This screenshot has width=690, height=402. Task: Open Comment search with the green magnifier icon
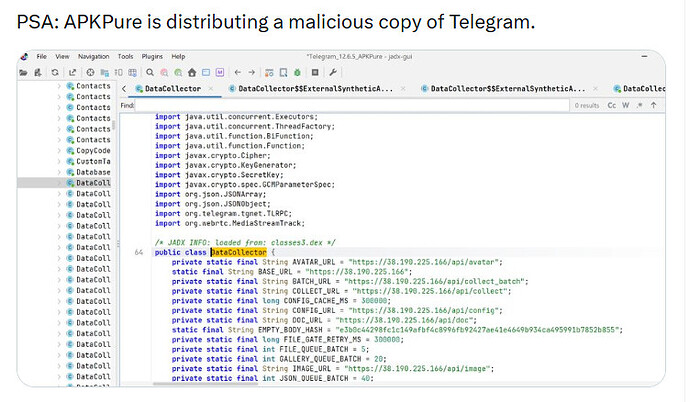pyautogui.click(x=178, y=73)
